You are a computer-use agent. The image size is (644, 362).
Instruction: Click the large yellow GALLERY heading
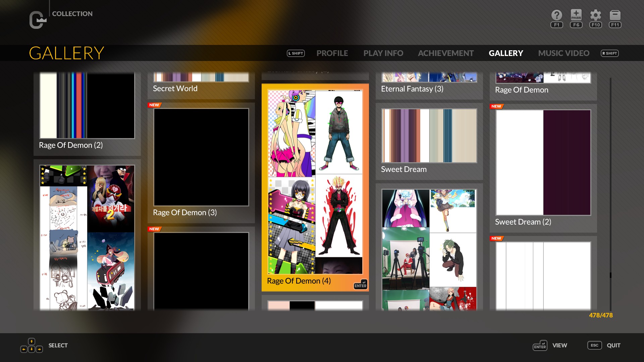pos(66,53)
